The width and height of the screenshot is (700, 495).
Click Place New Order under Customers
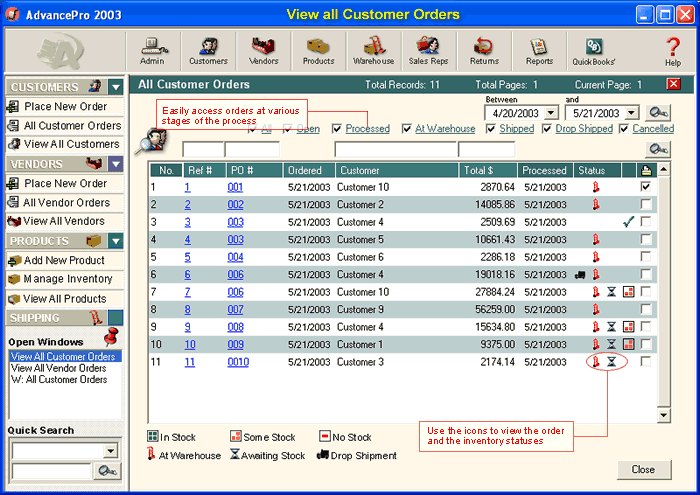[x=65, y=106]
